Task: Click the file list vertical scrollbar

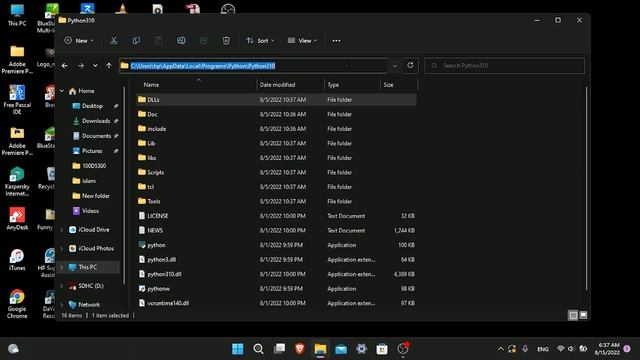Action: tap(587, 188)
